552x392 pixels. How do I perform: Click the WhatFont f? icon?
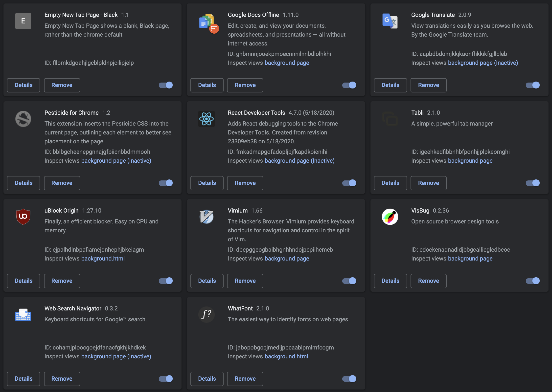point(207,315)
